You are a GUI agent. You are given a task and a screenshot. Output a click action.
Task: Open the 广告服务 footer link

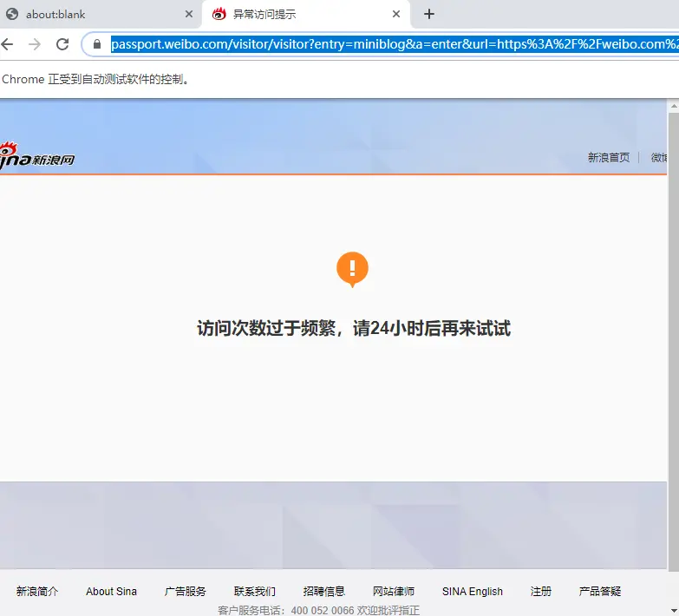(x=185, y=592)
